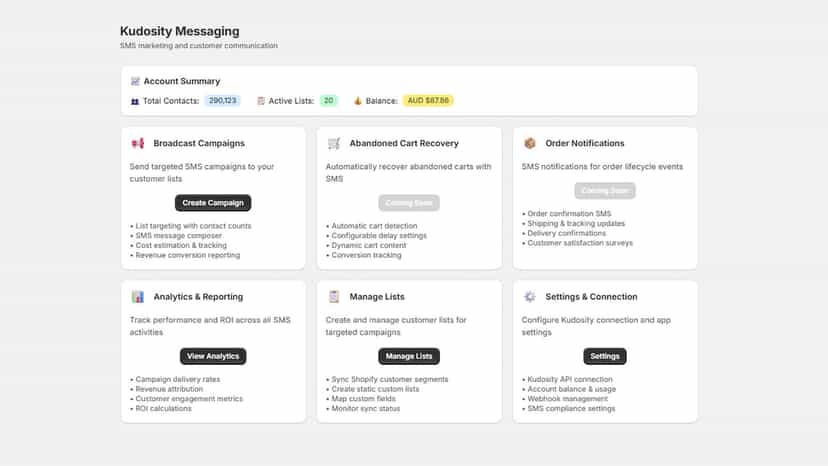Click the megaphone icon beside Broadcast Campaigns
828x466 pixels.
pyautogui.click(x=138, y=143)
